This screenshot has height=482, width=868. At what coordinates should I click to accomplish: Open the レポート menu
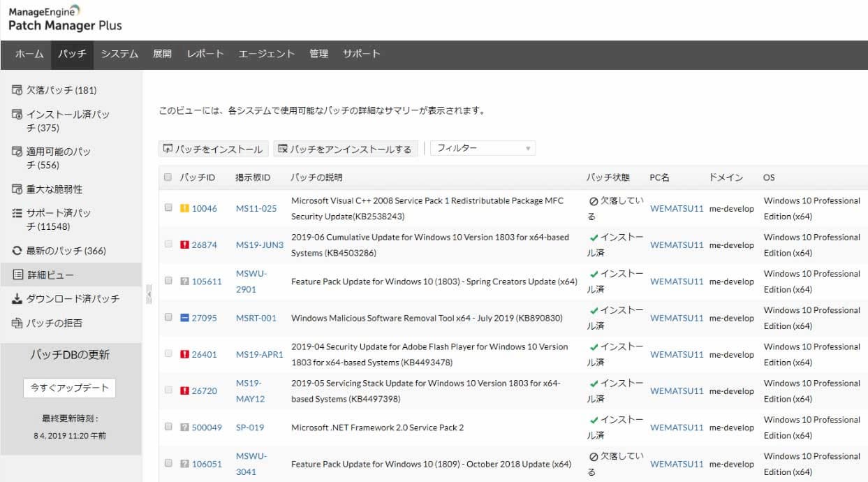pos(205,53)
